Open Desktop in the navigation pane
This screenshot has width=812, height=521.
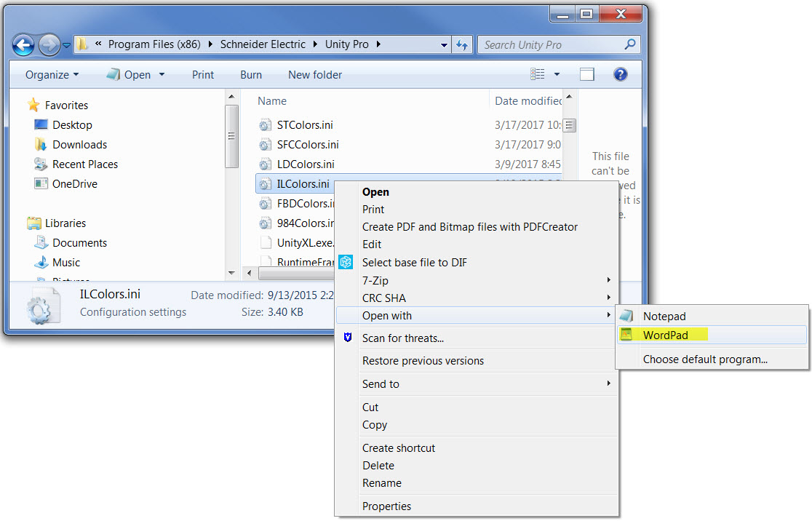coord(63,125)
